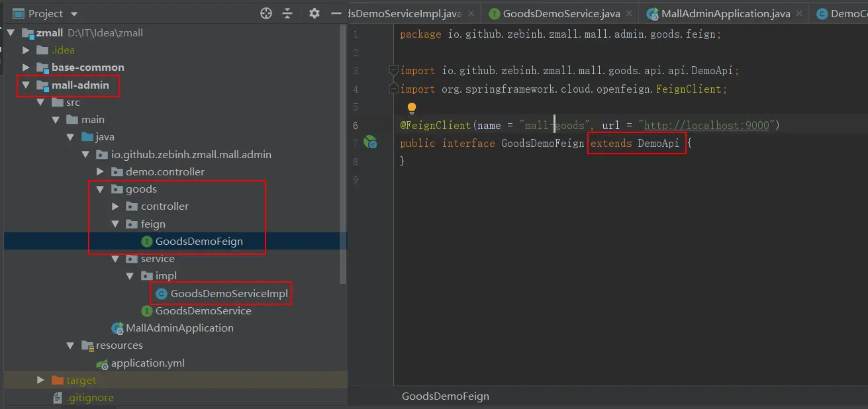Expand the base-common module
The image size is (868, 409).
click(x=26, y=68)
